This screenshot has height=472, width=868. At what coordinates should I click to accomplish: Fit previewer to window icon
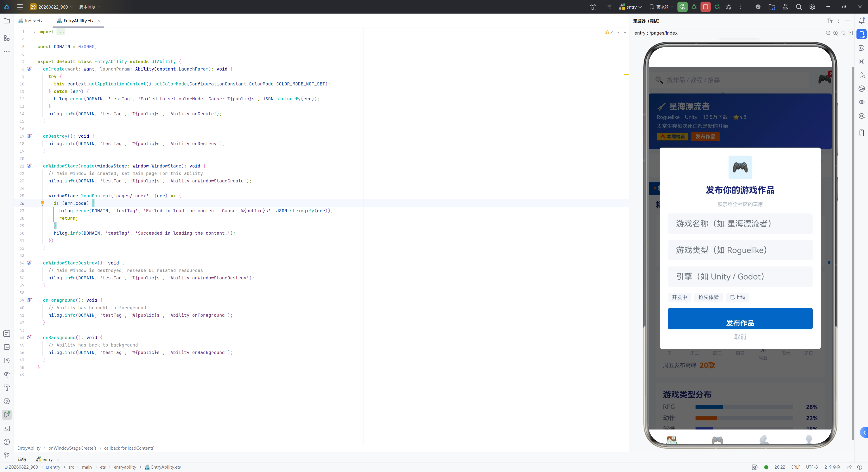[843, 33]
